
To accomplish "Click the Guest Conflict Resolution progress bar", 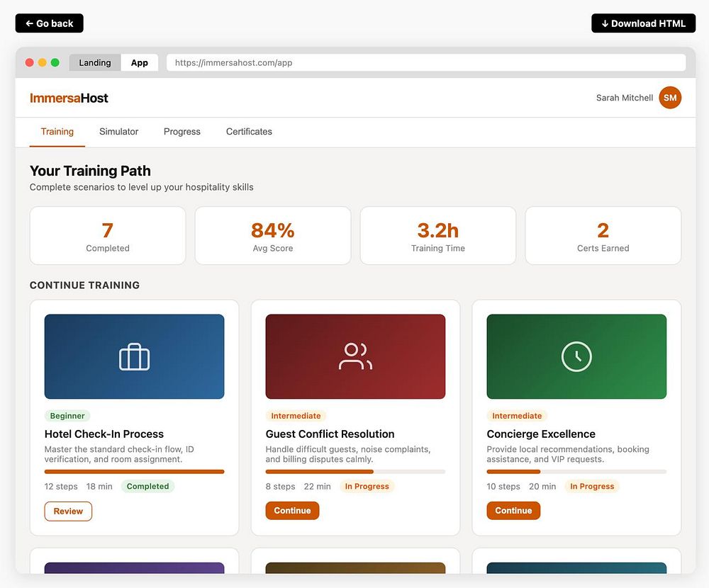I will click(355, 471).
